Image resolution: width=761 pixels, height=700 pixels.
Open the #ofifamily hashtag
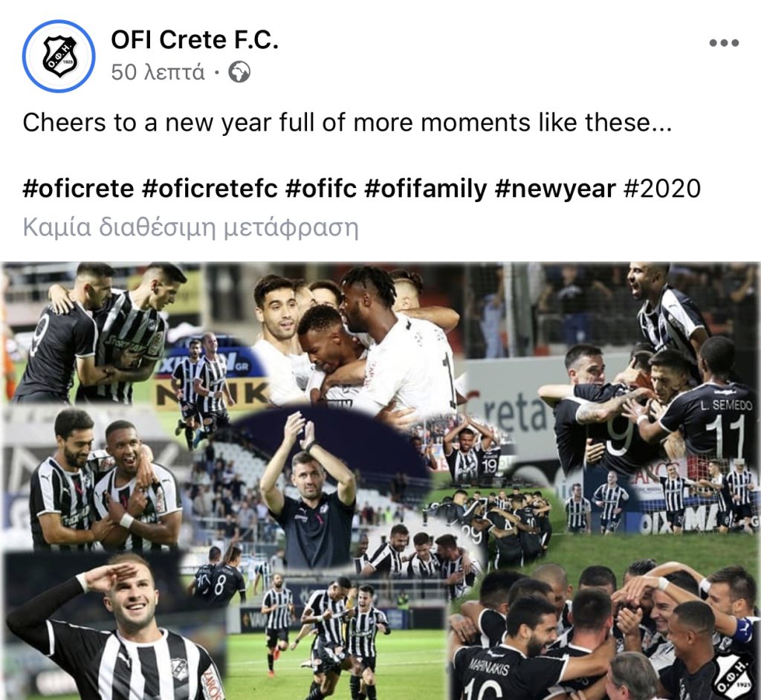(x=425, y=188)
